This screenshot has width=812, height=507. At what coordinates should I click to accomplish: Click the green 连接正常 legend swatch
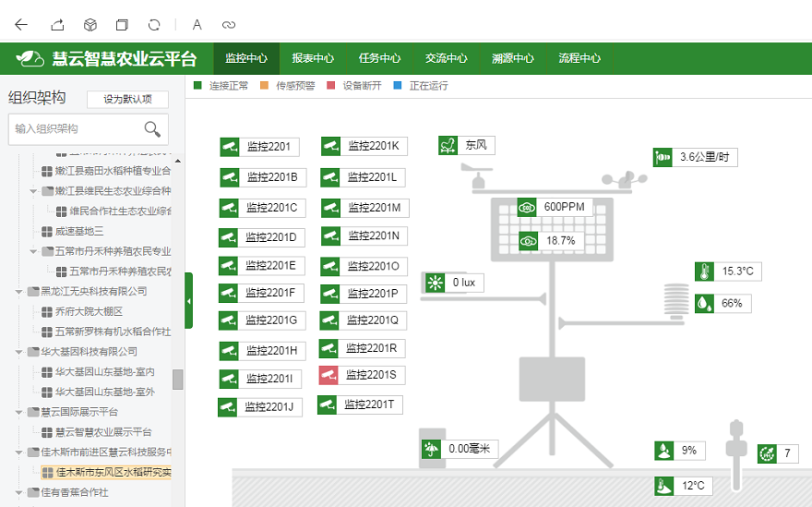[197, 86]
